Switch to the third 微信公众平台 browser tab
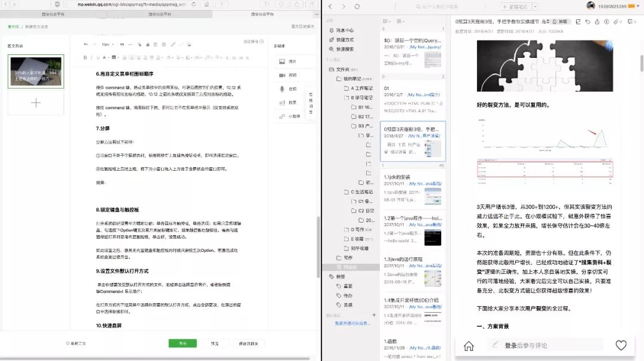The height and width of the screenshot is (361, 644). (x=264, y=13)
